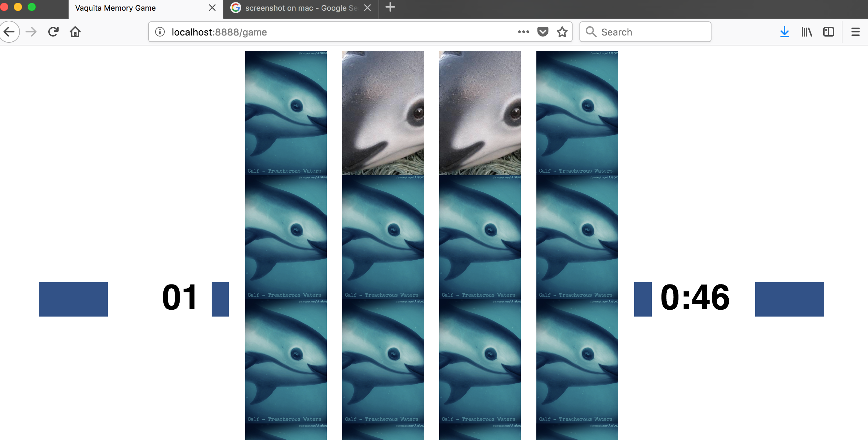
Task: Close the Vaquita Memory Game tab
Action: tap(212, 8)
